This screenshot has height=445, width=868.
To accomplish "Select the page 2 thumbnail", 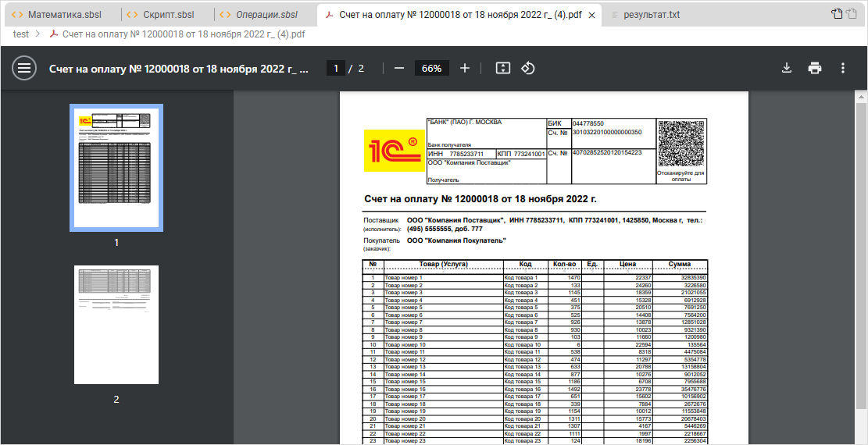I will point(116,325).
